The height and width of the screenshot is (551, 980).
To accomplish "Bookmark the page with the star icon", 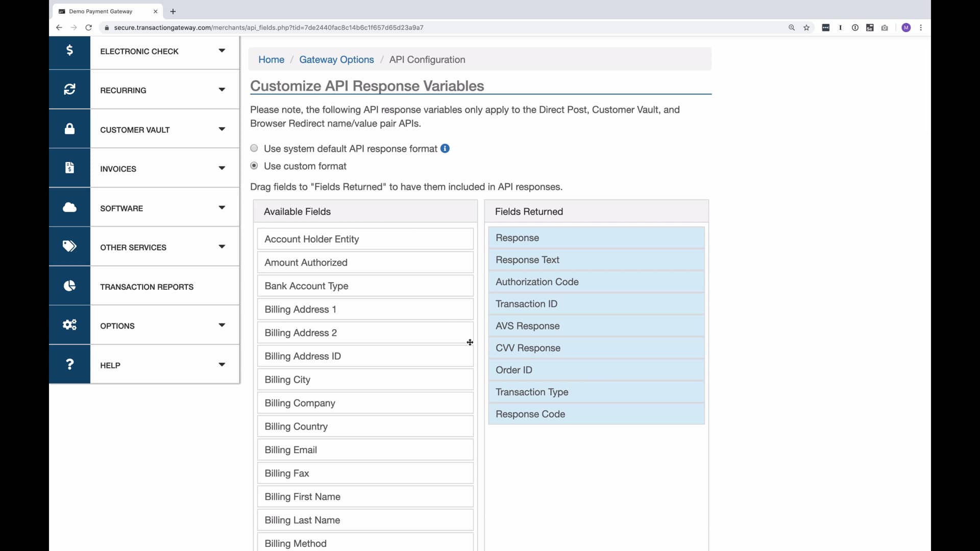I will [806, 28].
